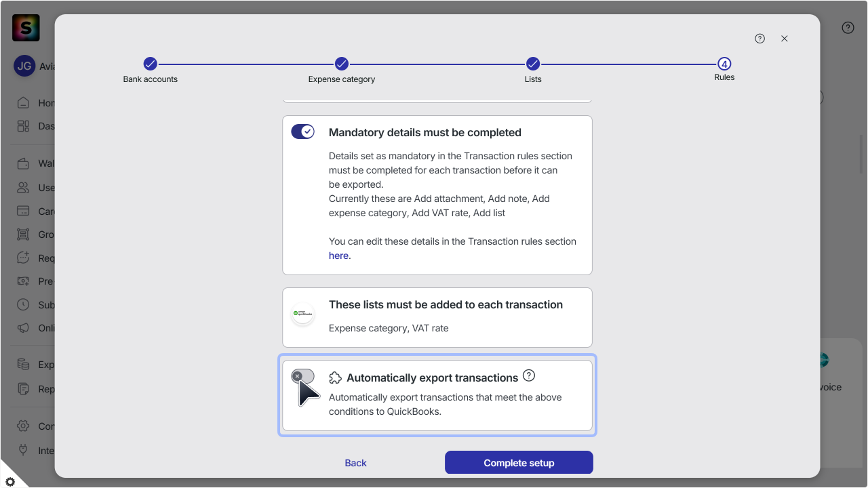Open the Requests icon in the sidebar

[x=24, y=258]
